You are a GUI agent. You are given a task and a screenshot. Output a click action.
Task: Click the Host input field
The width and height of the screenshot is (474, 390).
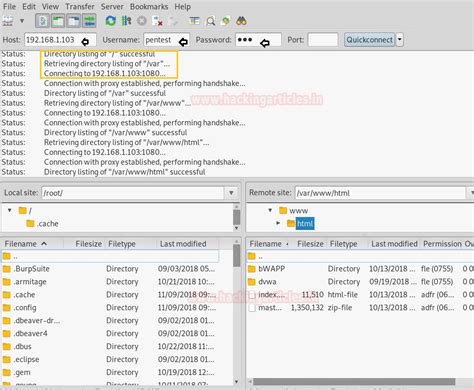pyautogui.click(x=60, y=40)
